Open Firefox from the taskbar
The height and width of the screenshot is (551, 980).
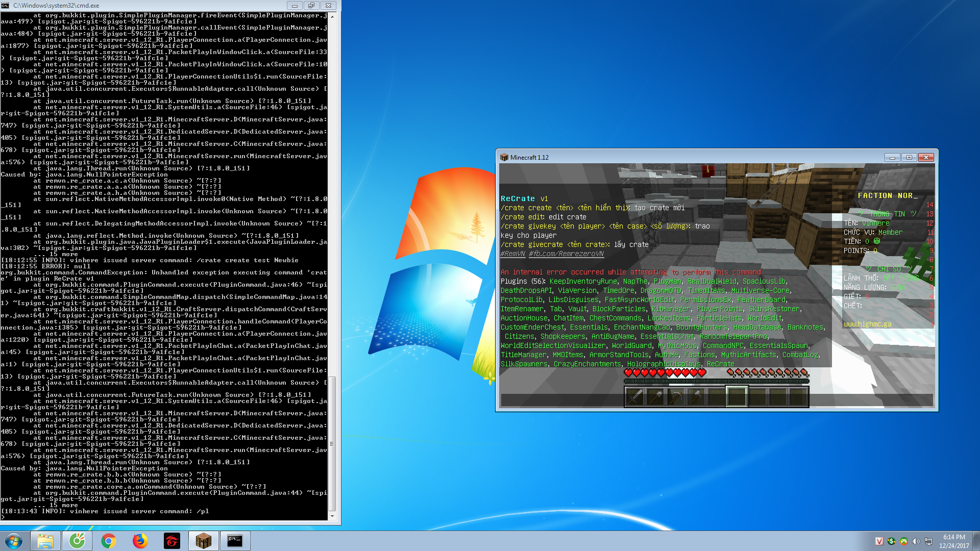coord(140,541)
